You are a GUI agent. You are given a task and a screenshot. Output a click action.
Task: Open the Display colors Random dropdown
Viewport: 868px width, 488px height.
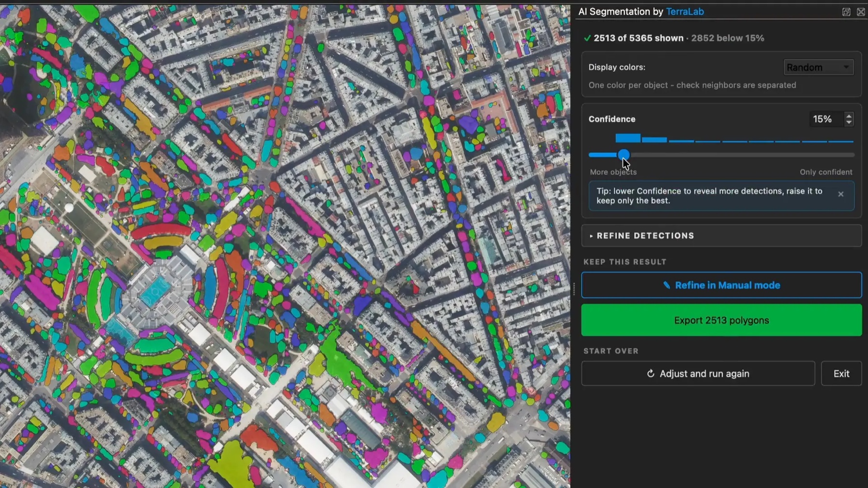pos(819,68)
